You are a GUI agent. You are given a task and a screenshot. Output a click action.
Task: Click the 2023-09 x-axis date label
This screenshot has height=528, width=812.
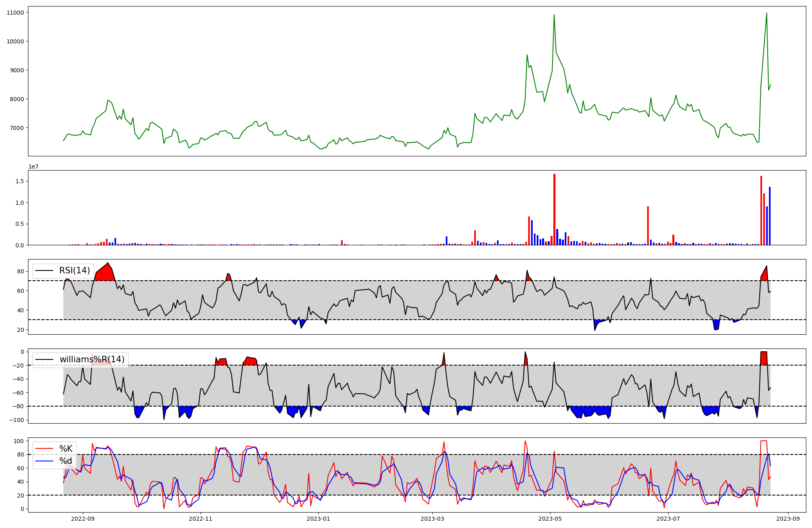point(788,519)
